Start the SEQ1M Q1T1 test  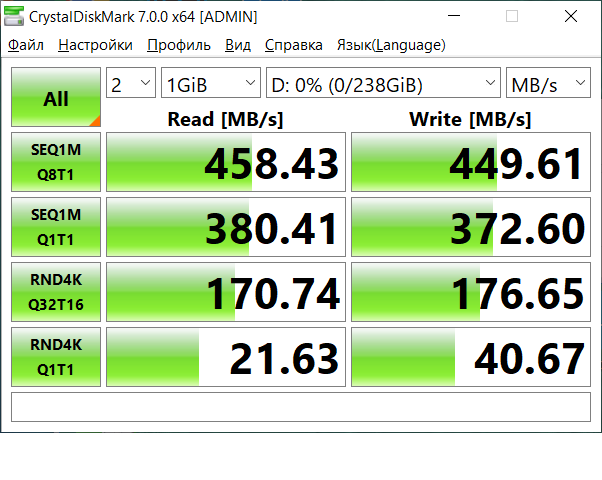point(56,227)
